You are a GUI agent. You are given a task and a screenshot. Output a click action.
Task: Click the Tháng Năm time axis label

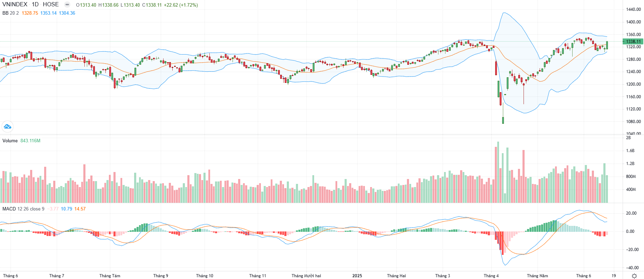538,276
